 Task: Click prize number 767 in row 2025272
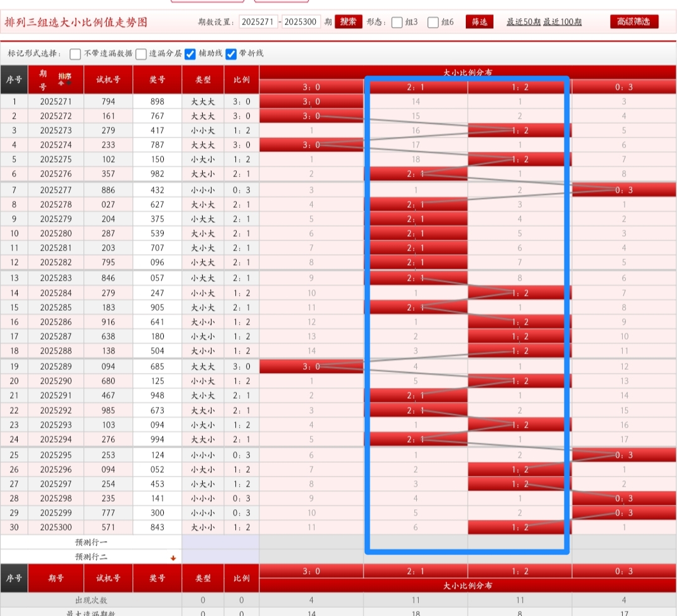pos(158,116)
